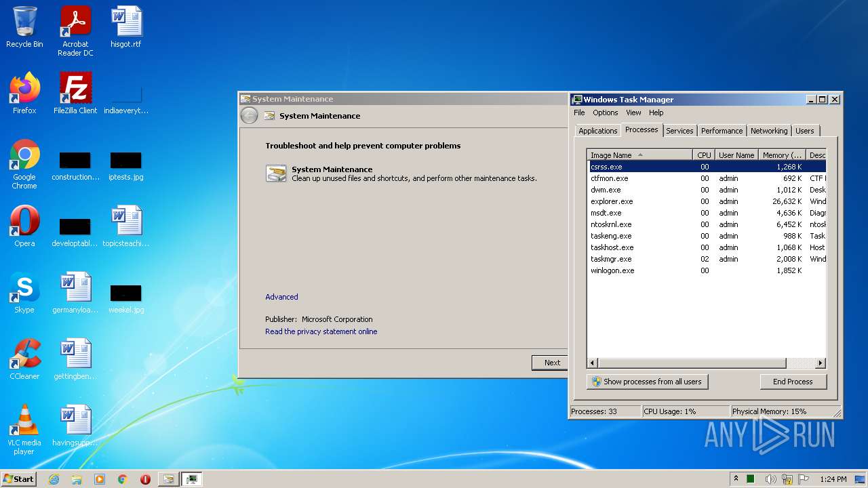Open FileZilla Client desktop shortcut

tap(75, 94)
